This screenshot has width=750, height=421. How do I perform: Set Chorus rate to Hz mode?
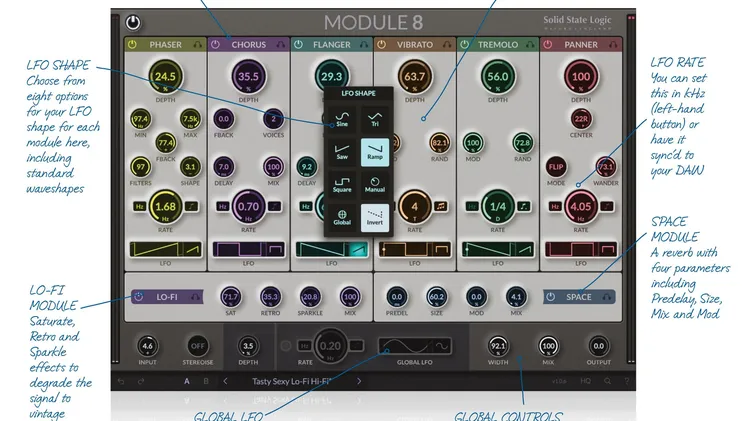[222, 207]
